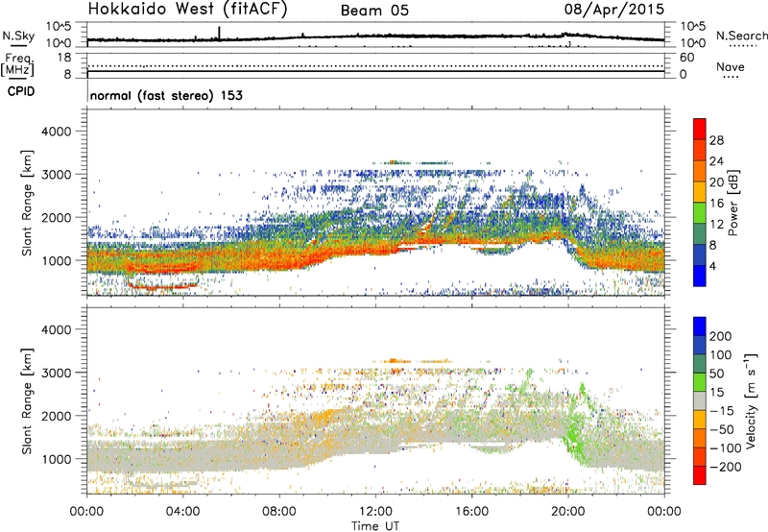Click the '1000' tick on velocity panel axis

[56, 459]
